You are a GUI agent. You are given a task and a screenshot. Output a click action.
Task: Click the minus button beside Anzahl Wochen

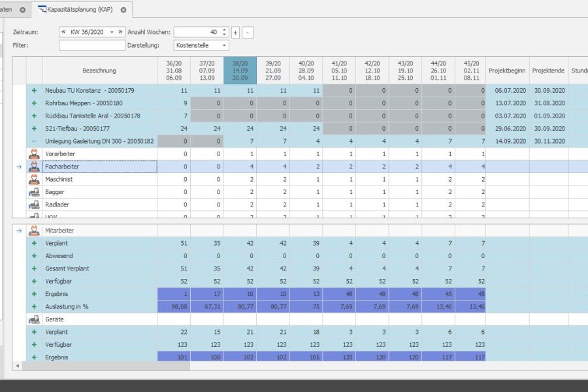[248, 32]
